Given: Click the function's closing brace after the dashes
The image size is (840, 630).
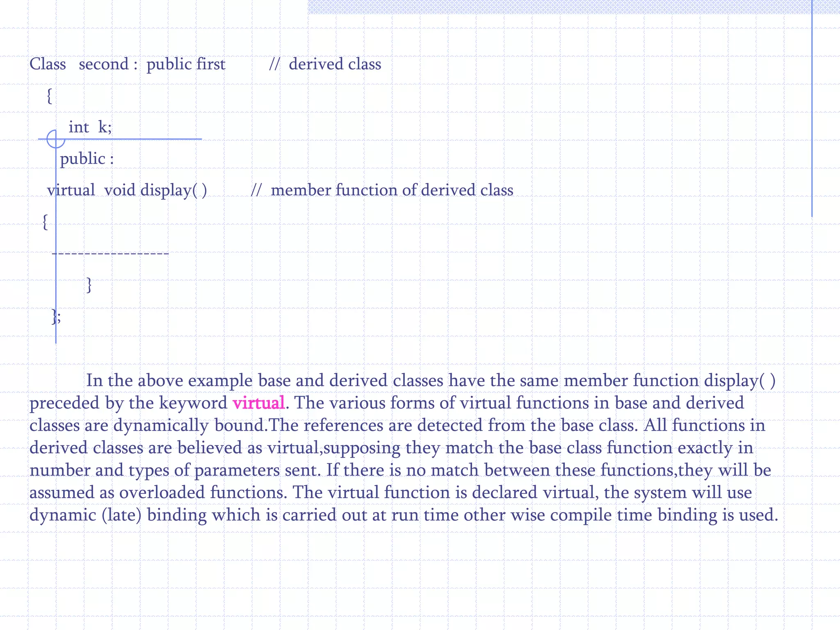Looking at the screenshot, I should (89, 285).
